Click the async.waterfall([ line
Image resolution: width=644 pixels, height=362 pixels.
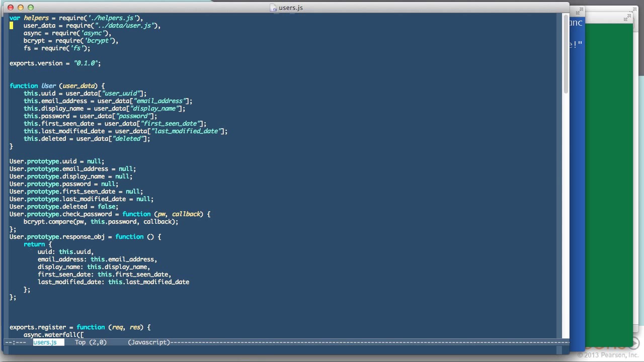(54, 335)
